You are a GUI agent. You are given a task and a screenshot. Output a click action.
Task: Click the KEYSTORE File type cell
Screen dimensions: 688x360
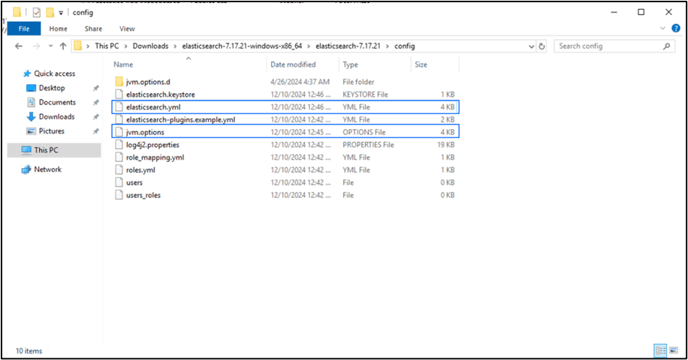pyautogui.click(x=365, y=94)
